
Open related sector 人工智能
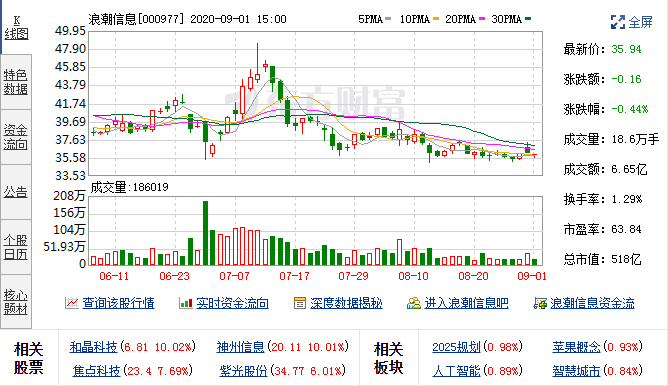456,371
